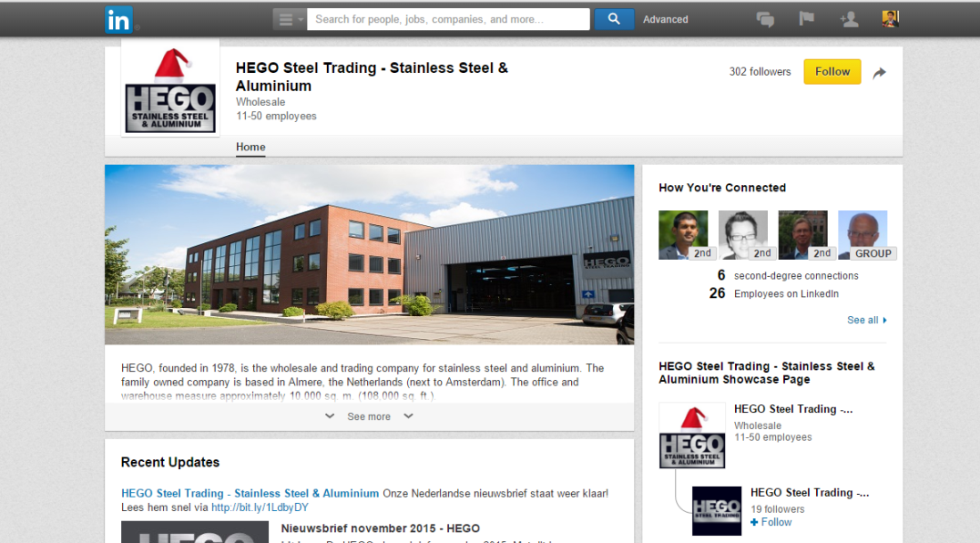Click the right chevron beside See more
The width and height of the screenshot is (980, 543).
pos(408,416)
